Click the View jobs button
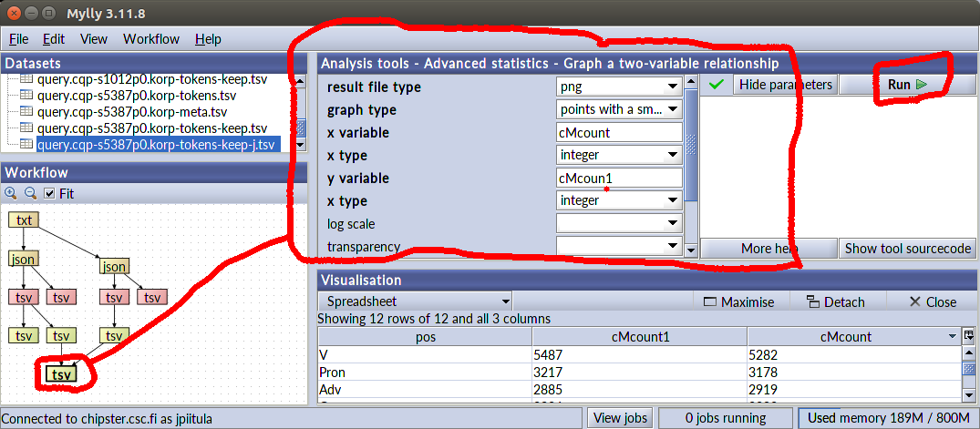Image resolution: width=980 pixels, height=429 pixels. [x=620, y=418]
